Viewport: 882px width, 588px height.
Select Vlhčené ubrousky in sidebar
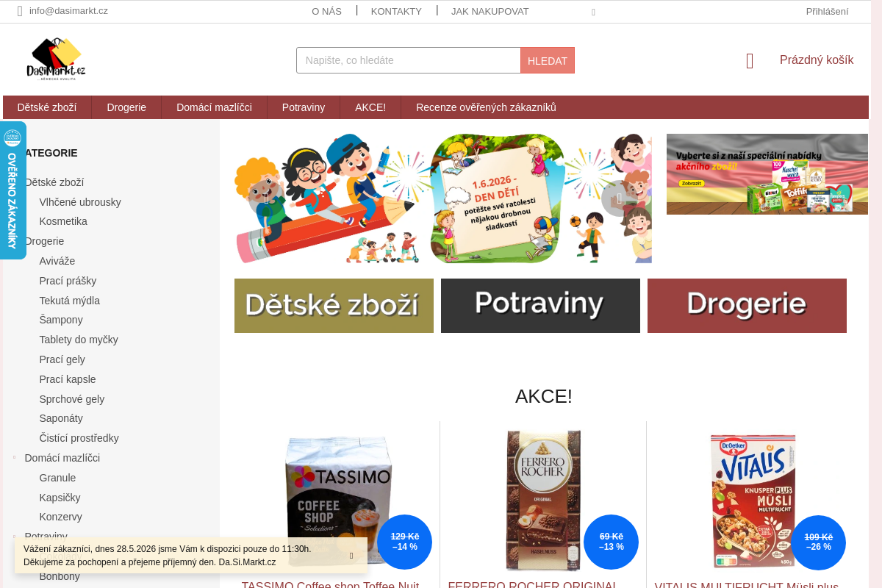point(80,202)
